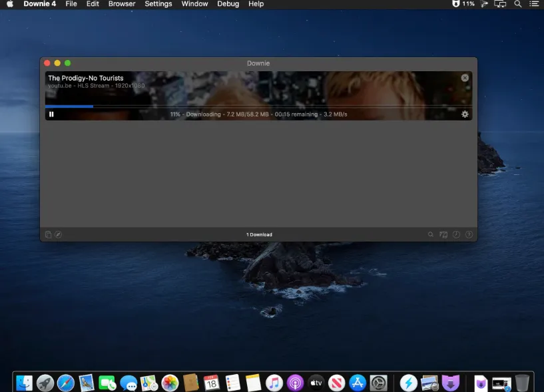Screen dimensions: 544x392
Task: Open the history clock icon
Action: coord(456,234)
